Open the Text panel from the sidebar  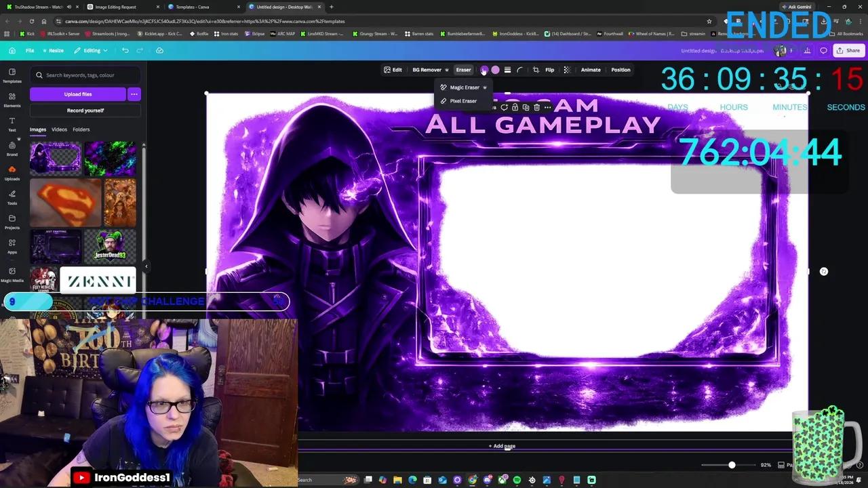(x=12, y=124)
